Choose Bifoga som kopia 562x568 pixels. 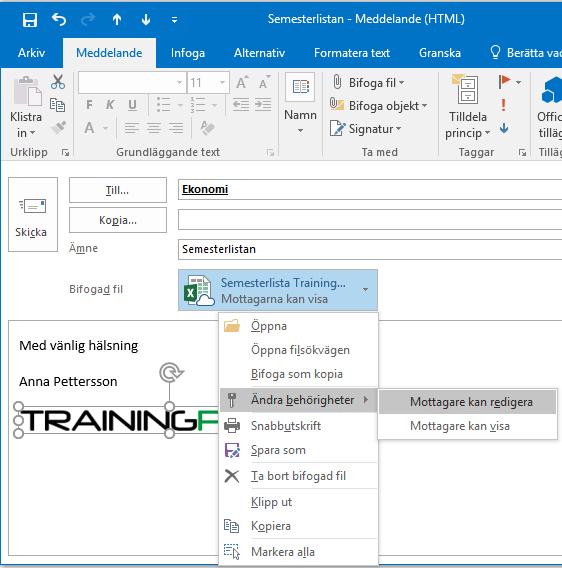pos(298,374)
